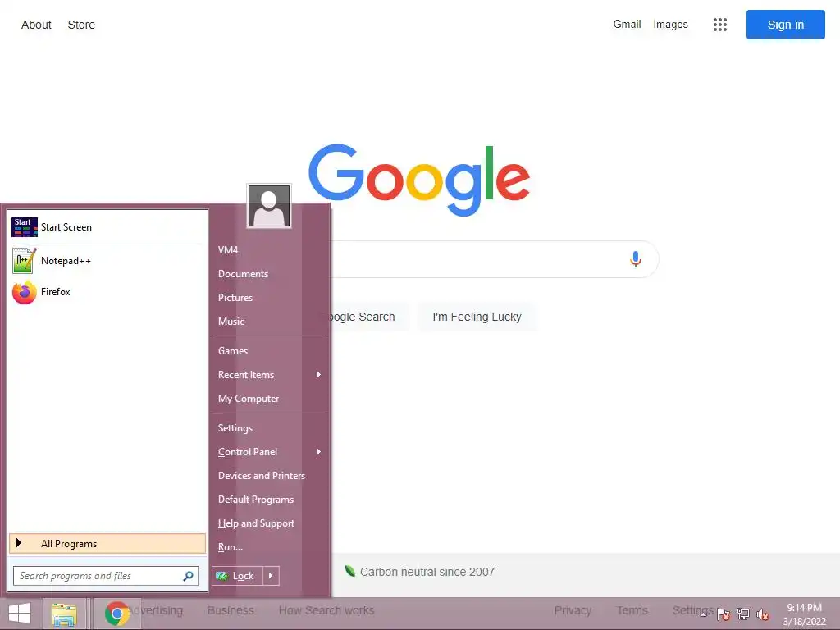Open File Explorer from the taskbar
Image resolution: width=840 pixels, height=630 pixels.
click(64, 614)
